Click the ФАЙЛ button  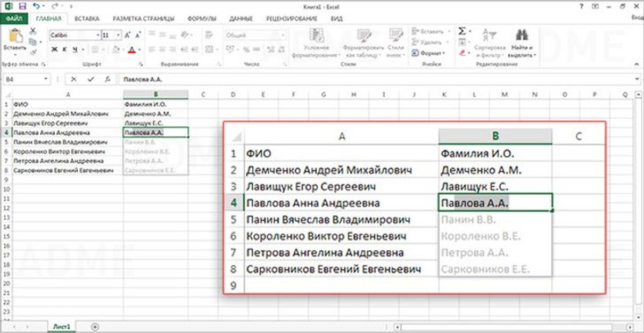[13, 18]
